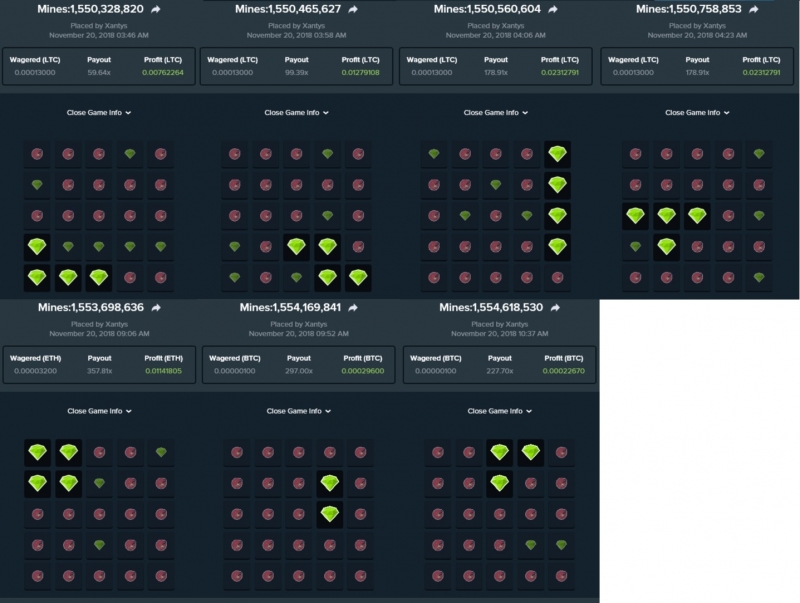The height and width of the screenshot is (603, 800).
Task: Click payout value 227.70x
Action: pos(499,371)
